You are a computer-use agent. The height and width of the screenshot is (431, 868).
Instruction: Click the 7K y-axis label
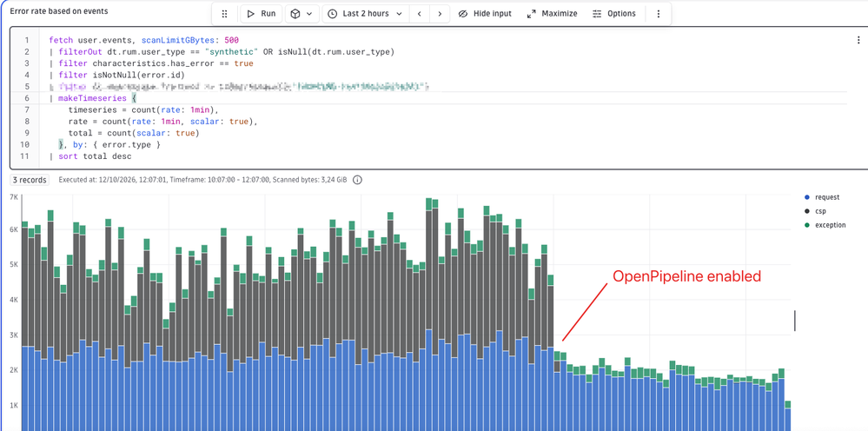coord(14,197)
